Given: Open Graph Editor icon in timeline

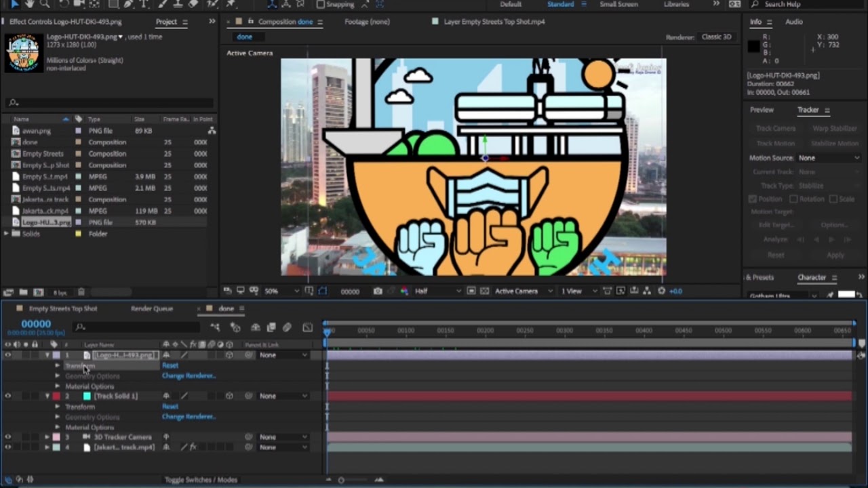Looking at the screenshot, I should pos(307,327).
